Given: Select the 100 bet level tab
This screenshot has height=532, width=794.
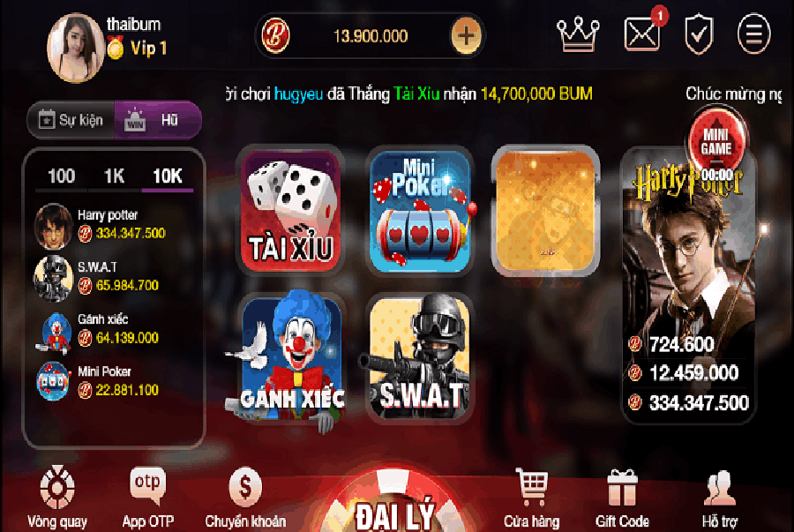Looking at the screenshot, I should click(x=61, y=176).
